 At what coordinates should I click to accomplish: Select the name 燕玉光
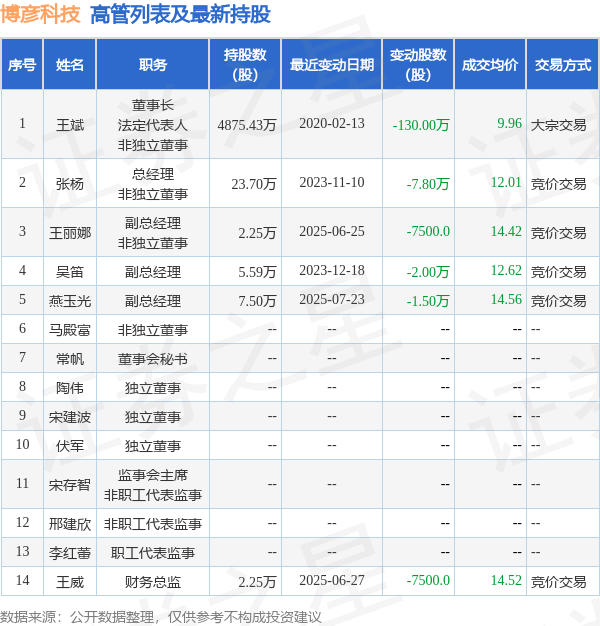[70, 301]
